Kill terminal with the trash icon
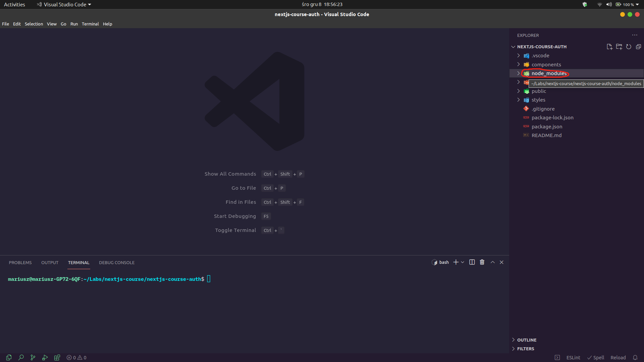This screenshot has height=362, width=644. click(482, 262)
